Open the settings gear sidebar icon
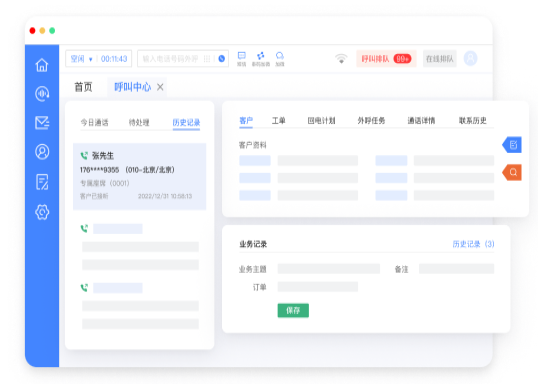 [x=42, y=212]
